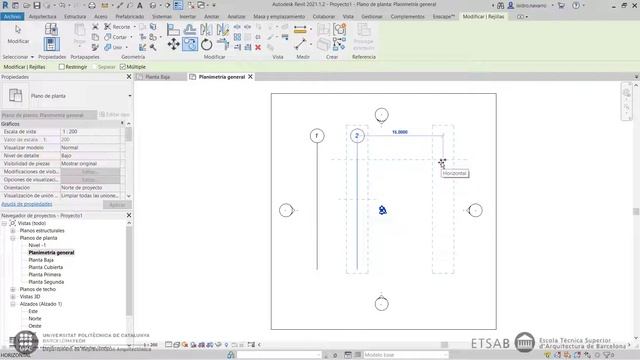Image resolution: width=640 pixels, height=360 pixels.
Task: Activate the Move tool
Action: tap(173, 44)
